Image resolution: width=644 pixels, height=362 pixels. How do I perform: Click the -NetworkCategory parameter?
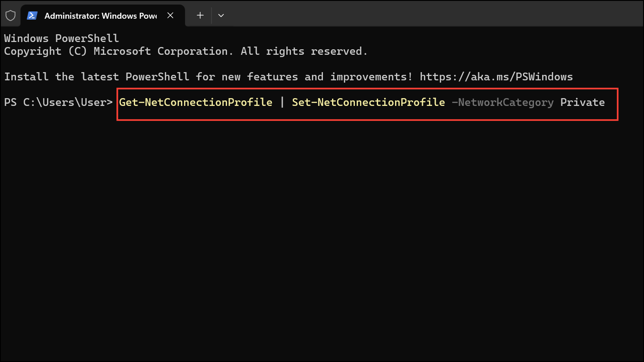[502, 102]
